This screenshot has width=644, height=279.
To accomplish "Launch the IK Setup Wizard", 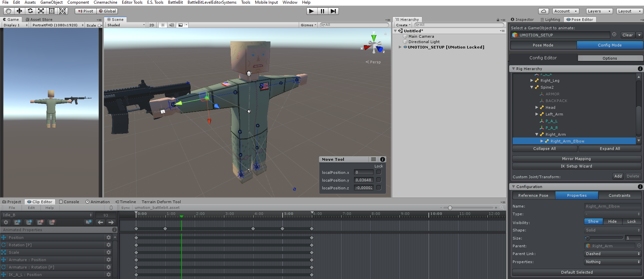I will pyautogui.click(x=576, y=166).
